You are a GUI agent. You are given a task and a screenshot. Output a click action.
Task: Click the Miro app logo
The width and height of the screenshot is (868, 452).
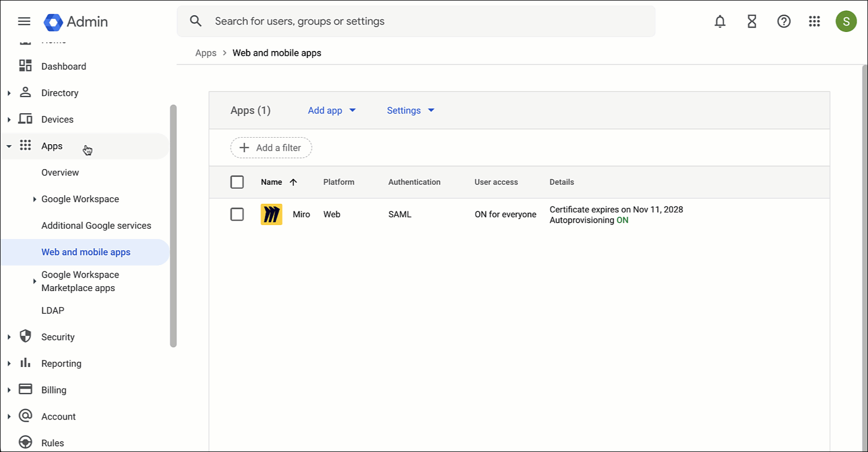(x=271, y=215)
